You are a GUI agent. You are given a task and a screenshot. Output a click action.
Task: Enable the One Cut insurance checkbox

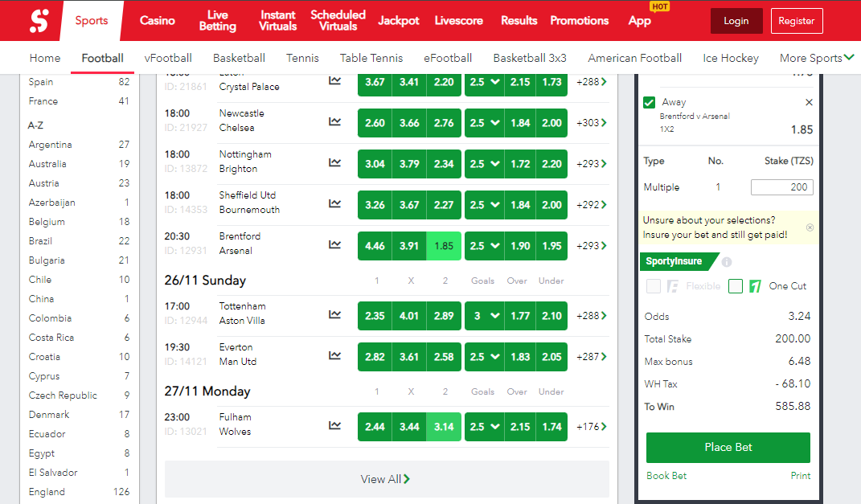click(x=736, y=286)
